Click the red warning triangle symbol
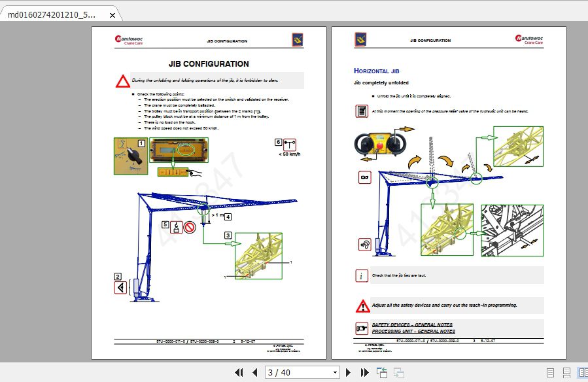 click(121, 80)
